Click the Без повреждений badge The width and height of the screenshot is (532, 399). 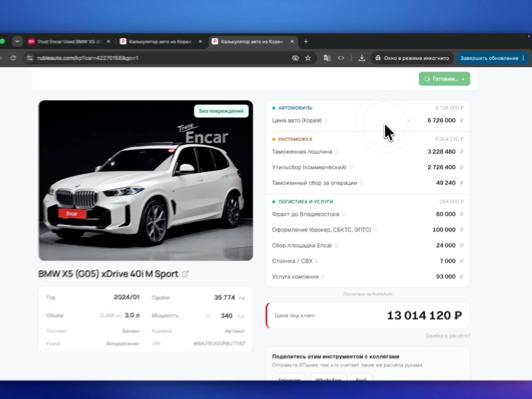coord(221,111)
